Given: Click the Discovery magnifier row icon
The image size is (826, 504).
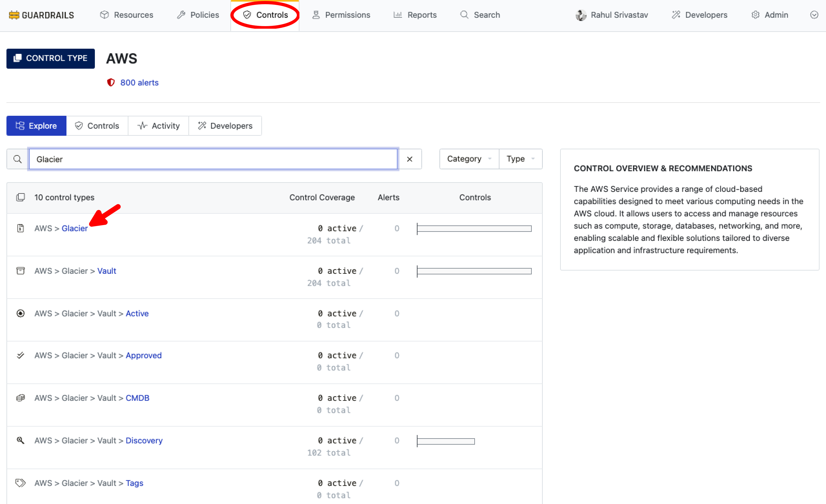Looking at the screenshot, I should [x=20, y=440].
